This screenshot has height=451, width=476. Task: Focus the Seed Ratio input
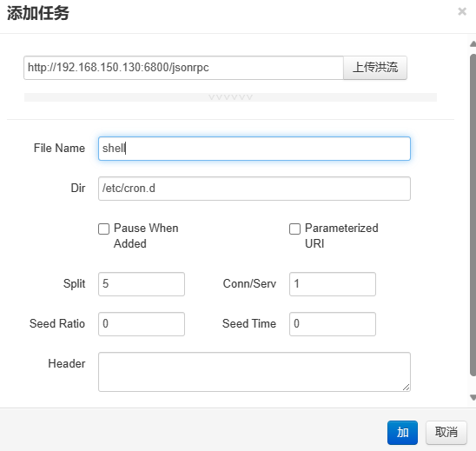coord(142,324)
